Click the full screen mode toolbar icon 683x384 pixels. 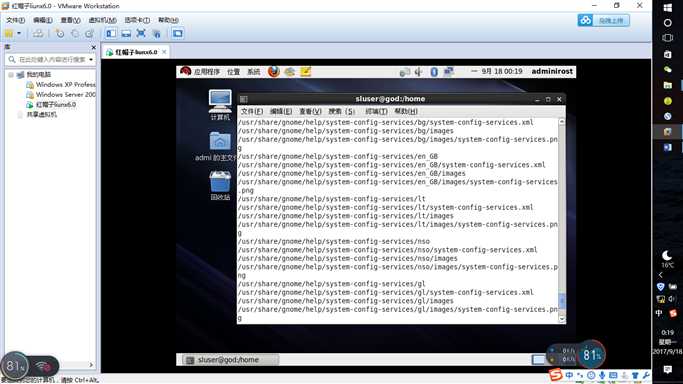click(141, 34)
